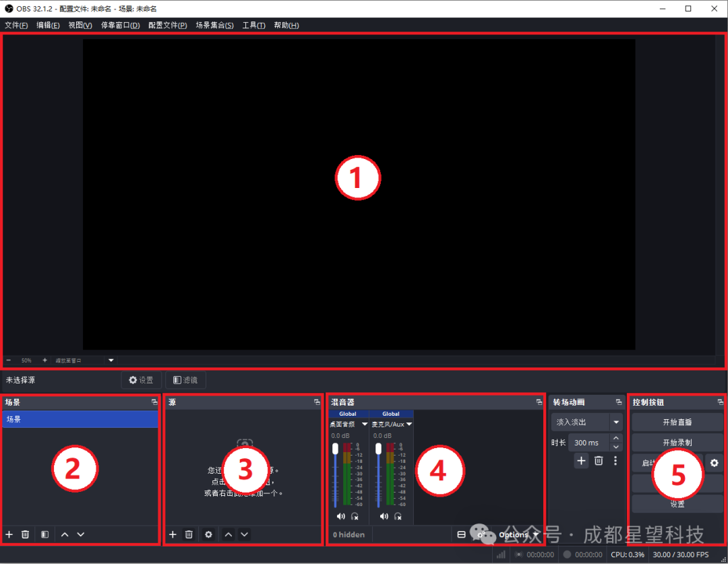The image size is (728, 564).
Task: Click the CPU: 0.3% status text
Action: 628,555
